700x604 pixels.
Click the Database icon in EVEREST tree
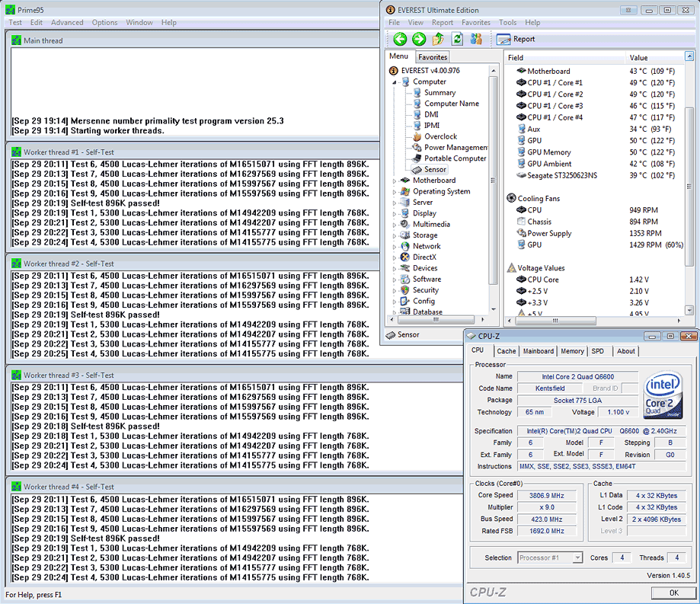point(405,312)
